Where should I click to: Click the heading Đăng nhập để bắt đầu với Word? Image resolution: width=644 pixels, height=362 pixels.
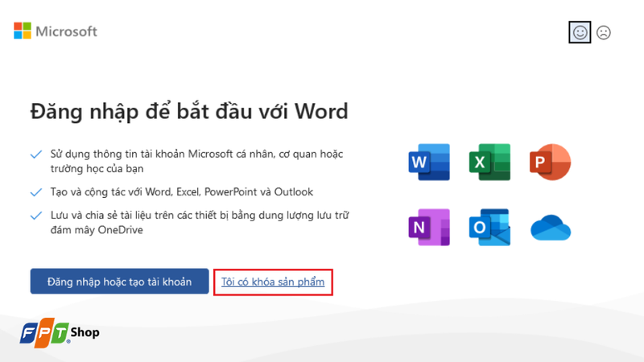pos(189,112)
